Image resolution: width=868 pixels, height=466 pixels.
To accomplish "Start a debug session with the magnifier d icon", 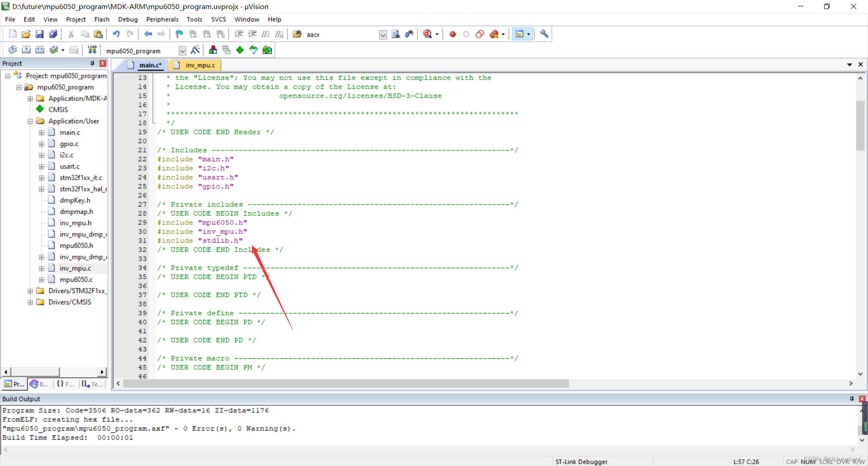I will point(427,34).
